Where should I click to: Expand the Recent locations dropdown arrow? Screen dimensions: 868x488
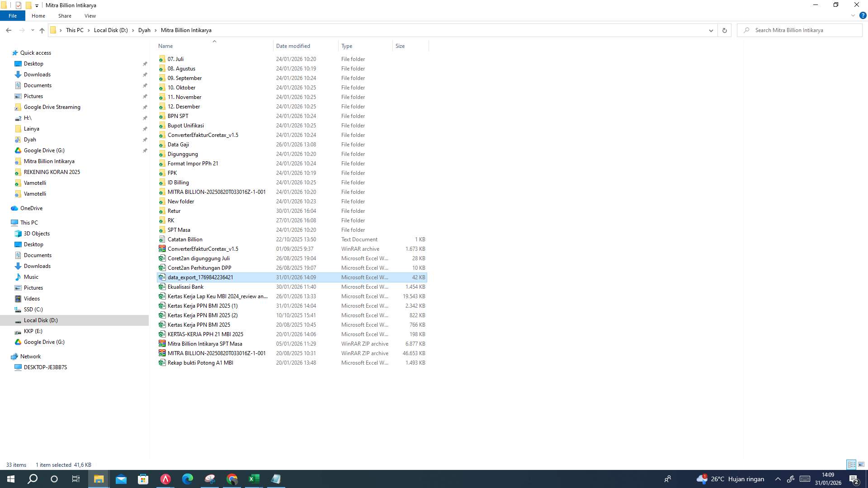(x=32, y=30)
